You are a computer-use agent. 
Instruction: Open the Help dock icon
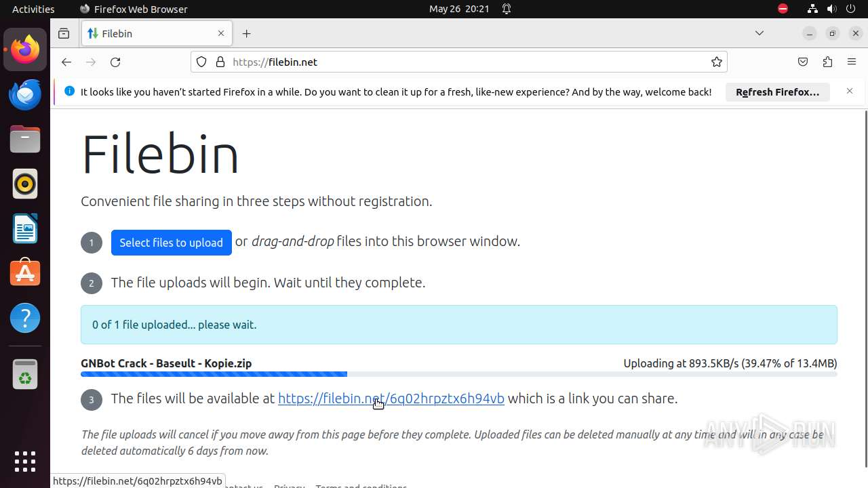25,318
